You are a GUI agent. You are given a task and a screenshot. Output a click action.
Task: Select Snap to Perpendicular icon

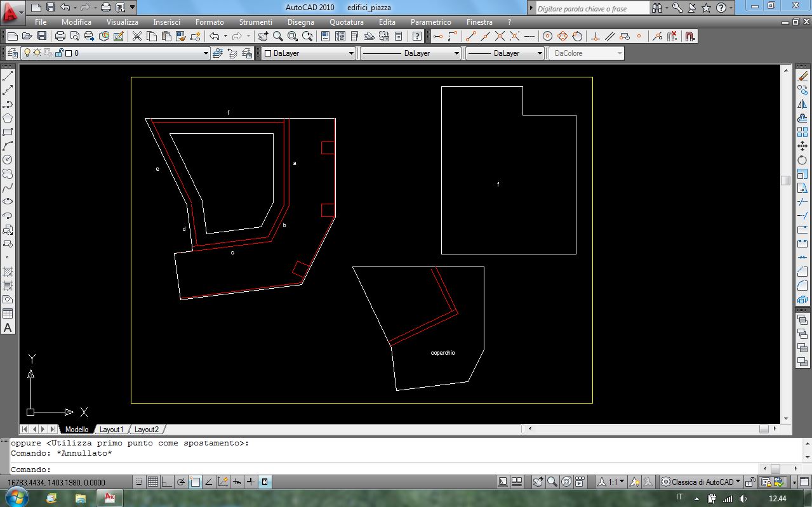point(596,36)
